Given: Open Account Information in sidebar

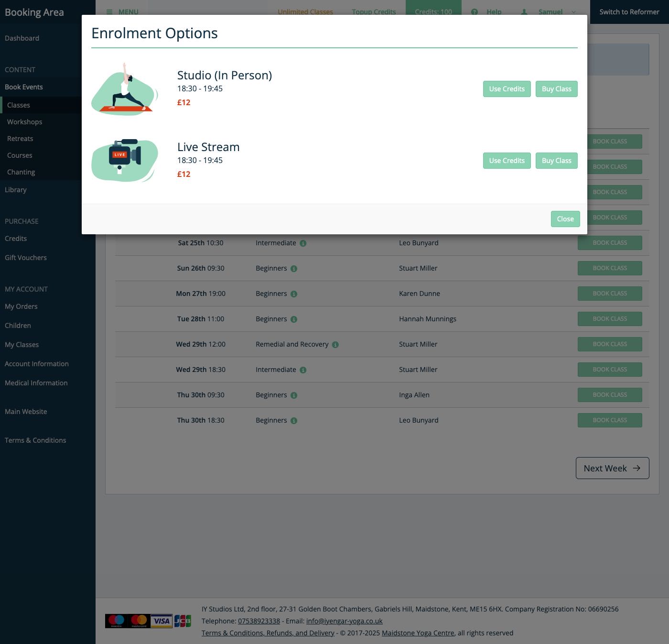Looking at the screenshot, I should (x=37, y=364).
